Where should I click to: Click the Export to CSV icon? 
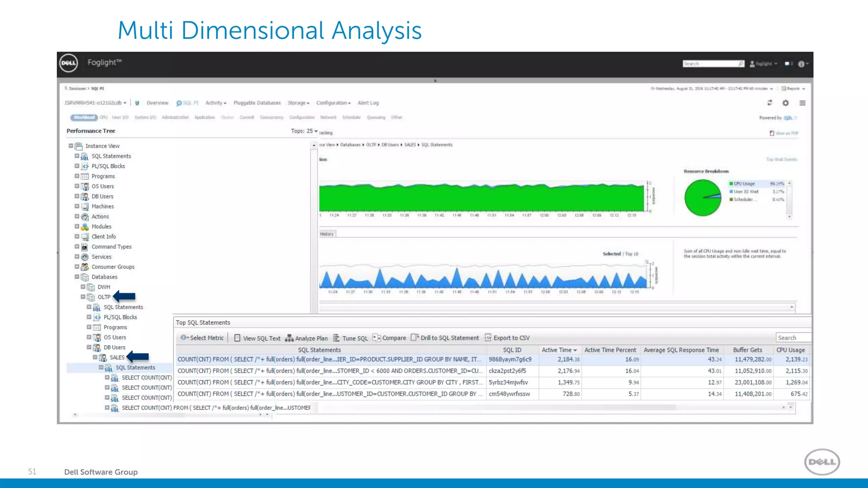point(488,338)
